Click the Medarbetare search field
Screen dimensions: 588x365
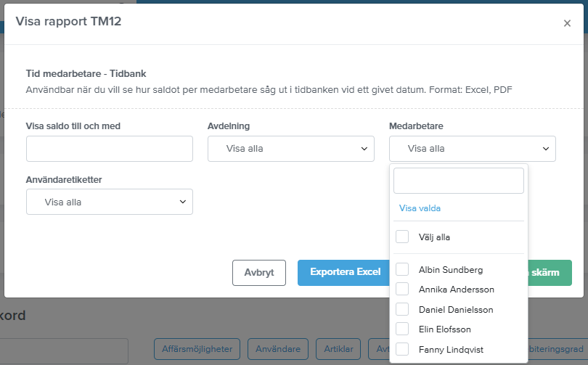(459, 181)
